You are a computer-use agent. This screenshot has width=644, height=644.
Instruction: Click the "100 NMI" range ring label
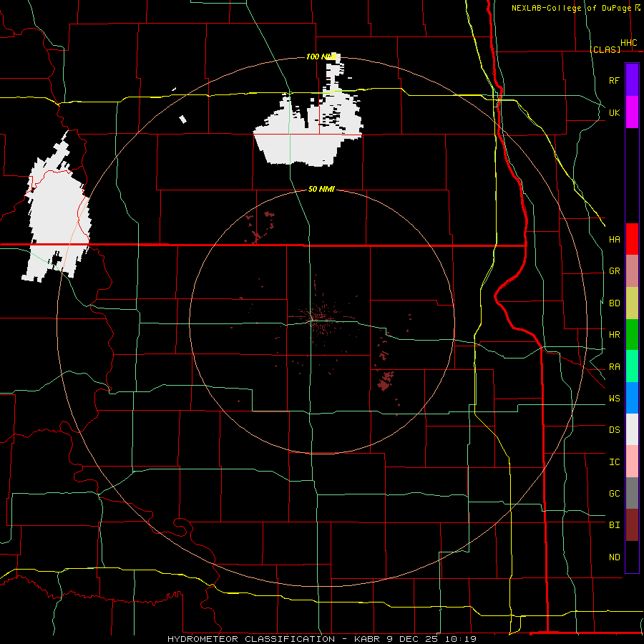pyautogui.click(x=321, y=57)
